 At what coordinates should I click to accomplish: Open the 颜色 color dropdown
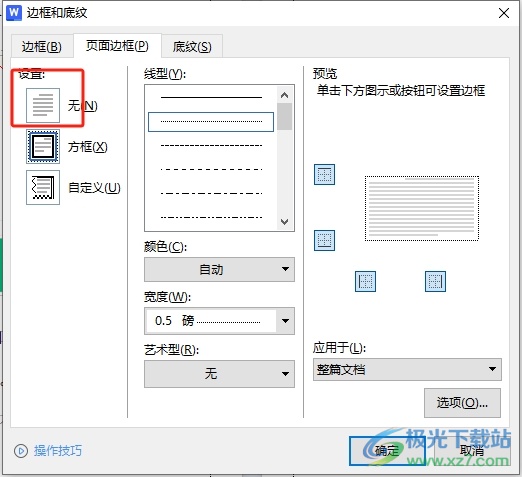[x=219, y=269]
